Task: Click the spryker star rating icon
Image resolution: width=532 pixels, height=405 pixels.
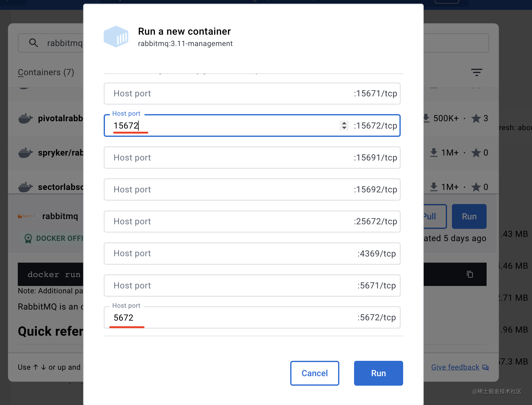Action: pos(476,153)
